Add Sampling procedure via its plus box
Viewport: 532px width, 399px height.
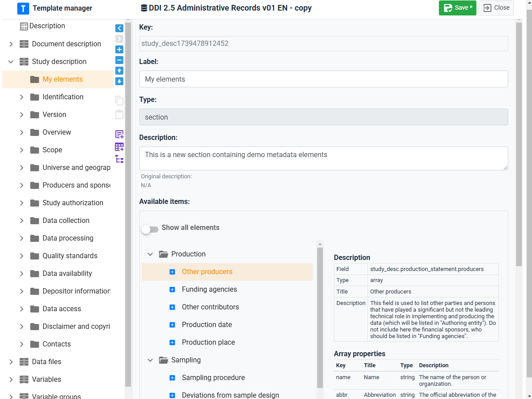coord(172,378)
